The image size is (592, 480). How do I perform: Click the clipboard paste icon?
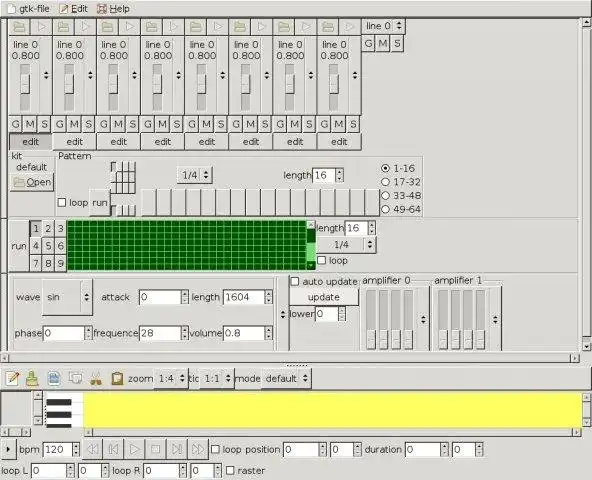point(117,378)
